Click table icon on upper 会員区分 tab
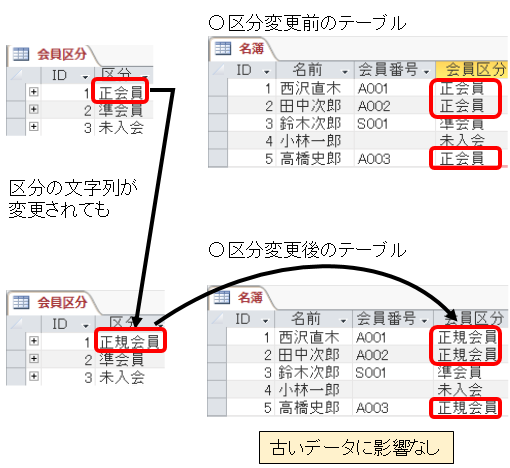 coord(21,54)
